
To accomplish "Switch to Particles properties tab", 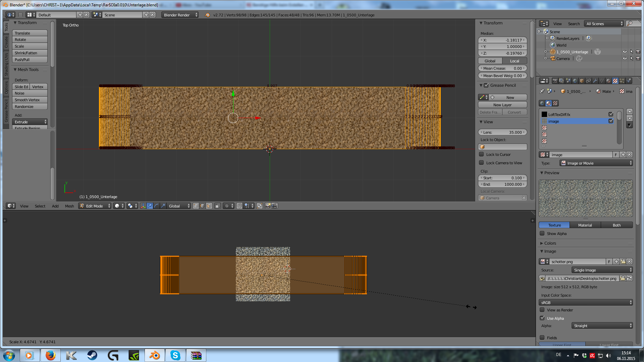I will tap(622, 81).
